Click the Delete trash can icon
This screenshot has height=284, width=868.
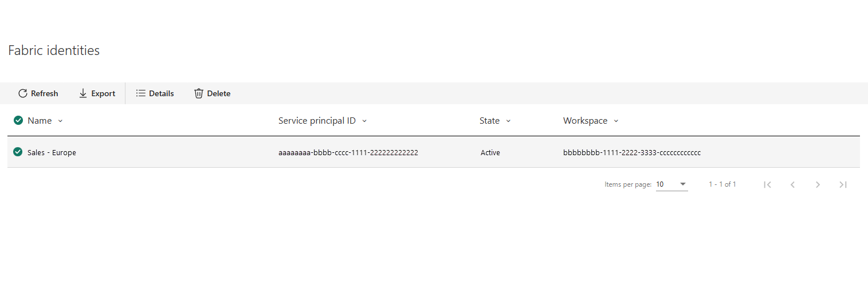click(x=199, y=93)
